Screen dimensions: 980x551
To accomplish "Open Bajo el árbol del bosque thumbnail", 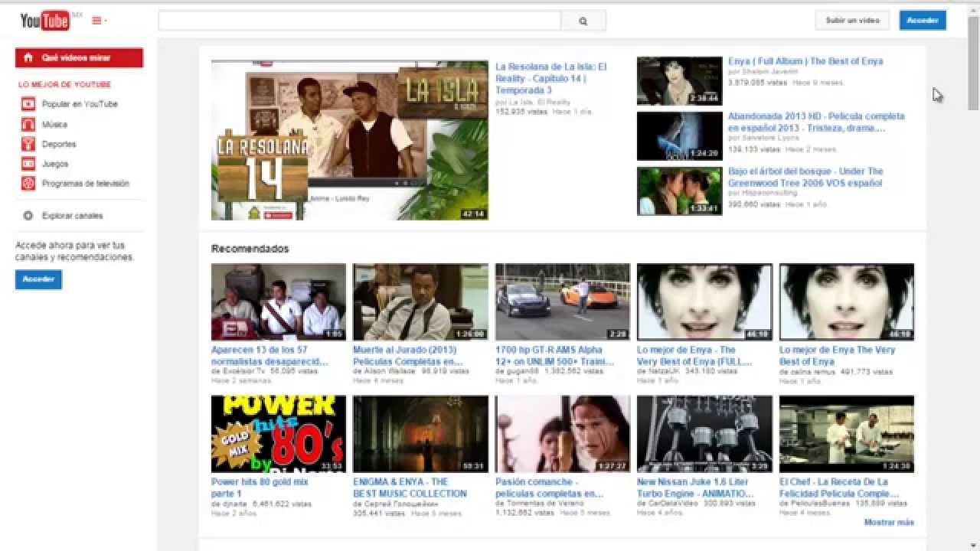I will (x=679, y=191).
